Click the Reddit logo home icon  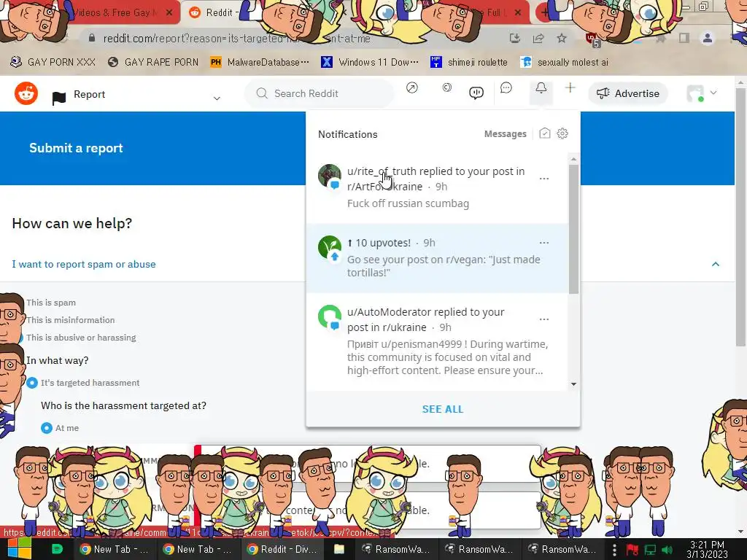(x=26, y=93)
